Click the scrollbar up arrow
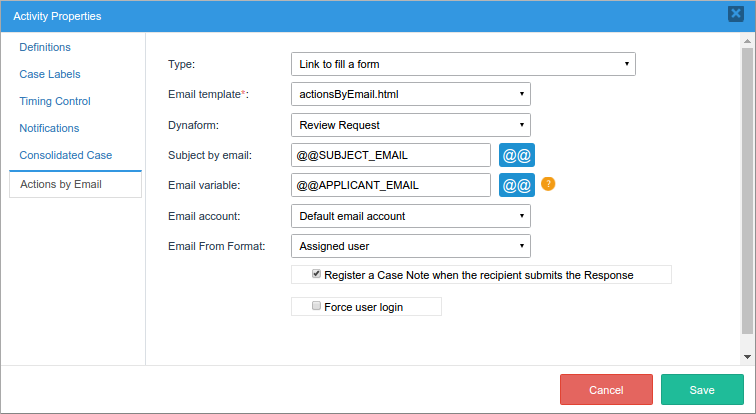 (748, 40)
